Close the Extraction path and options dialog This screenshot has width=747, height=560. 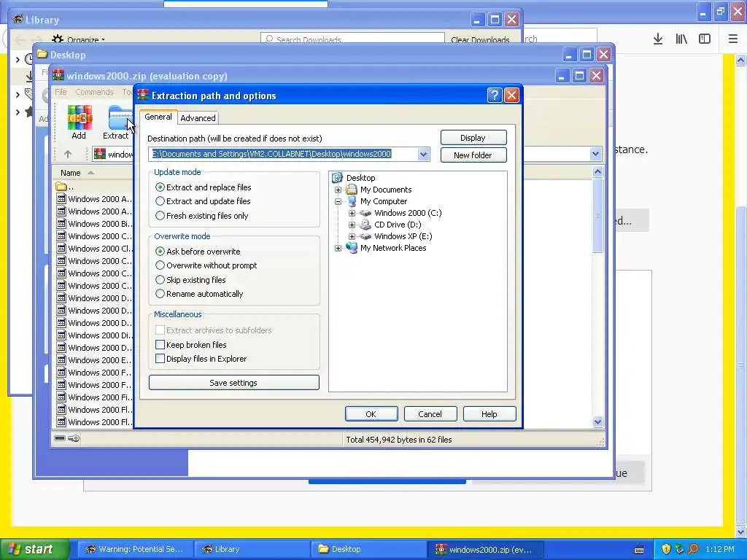click(511, 96)
